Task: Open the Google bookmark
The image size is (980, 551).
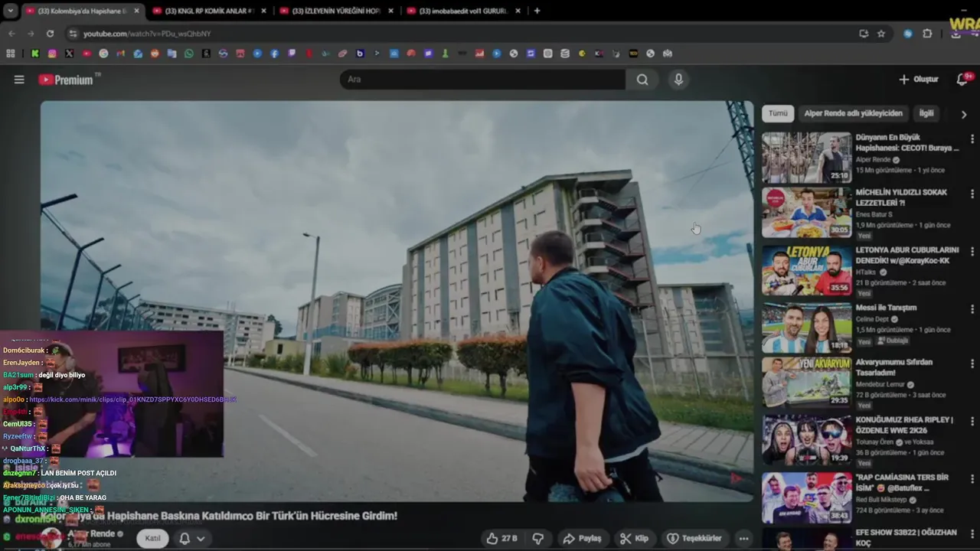Action: click(x=103, y=54)
